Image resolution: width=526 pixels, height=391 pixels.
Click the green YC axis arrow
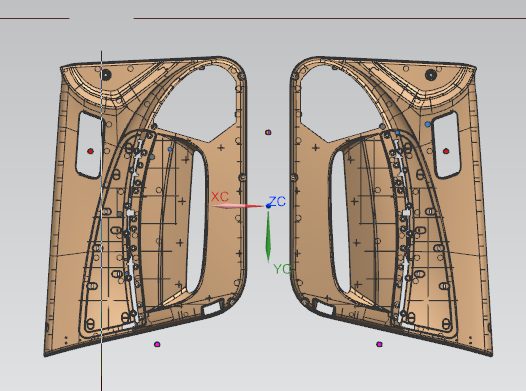pyautogui.click(x=268, y=237)
